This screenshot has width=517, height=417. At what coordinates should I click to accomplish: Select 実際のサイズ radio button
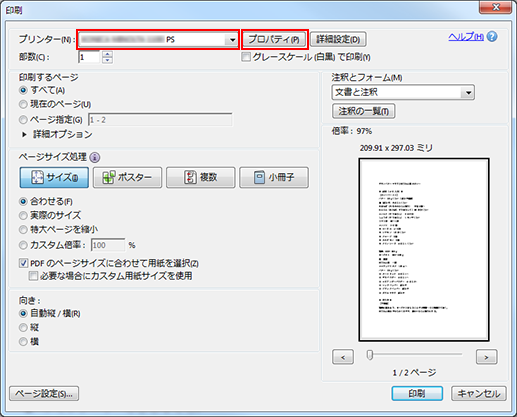(x=23, y=216)
